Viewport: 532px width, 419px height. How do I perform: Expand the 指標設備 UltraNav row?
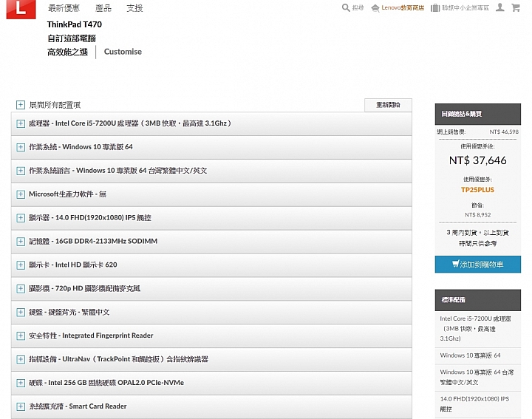pyautogui.click(x=211, y=359)
